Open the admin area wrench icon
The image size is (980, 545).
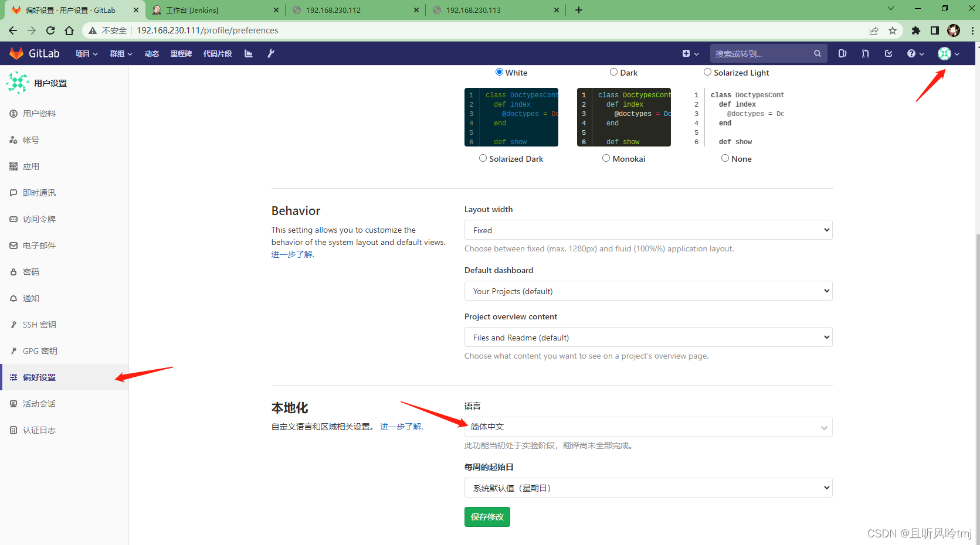(271, 53)
